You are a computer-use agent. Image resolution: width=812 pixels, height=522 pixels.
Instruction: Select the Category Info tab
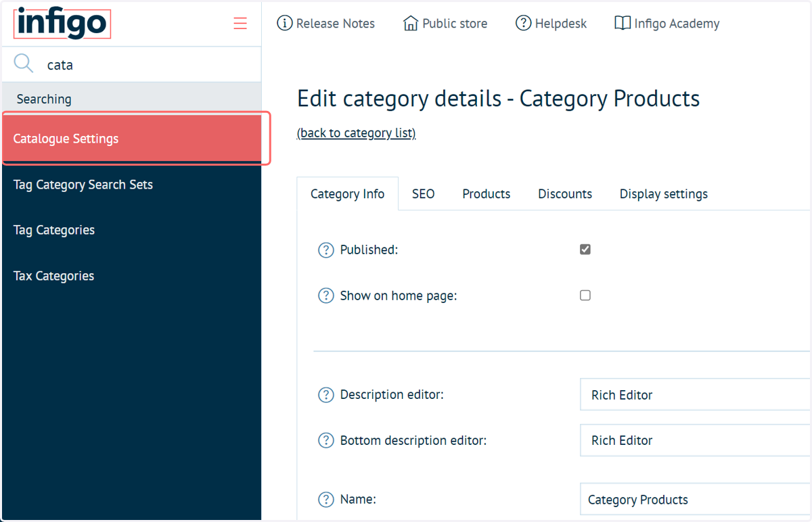pos(347,194)
